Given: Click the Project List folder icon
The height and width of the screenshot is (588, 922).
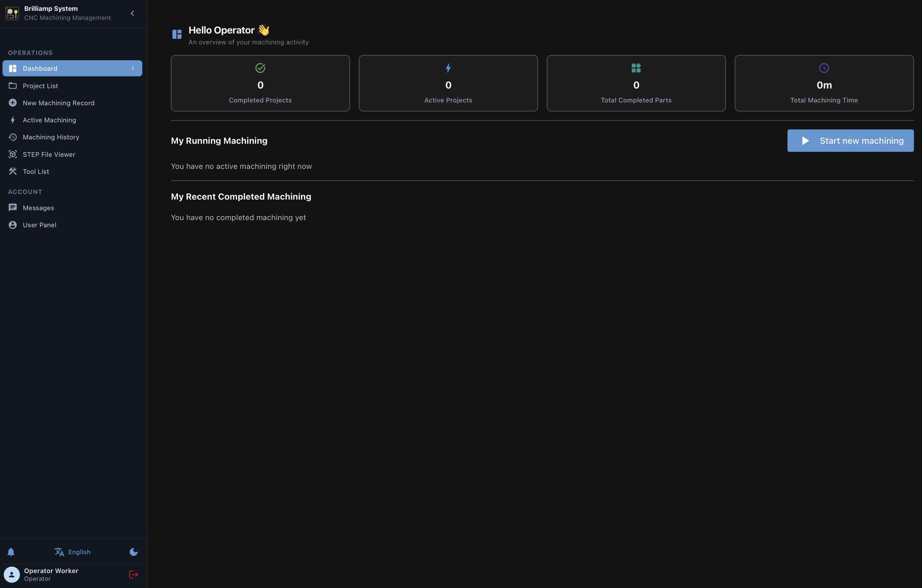Looking at the screenshot, I should pos(13,86).
